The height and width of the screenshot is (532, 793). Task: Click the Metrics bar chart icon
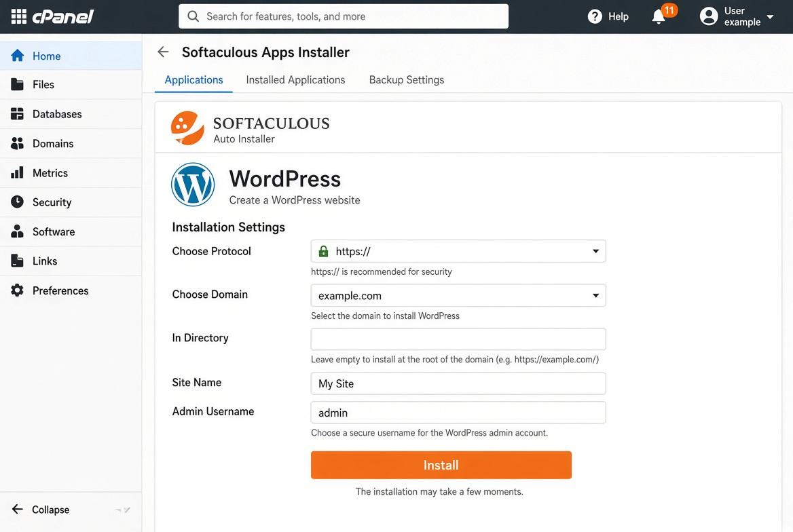pos(17,173)
